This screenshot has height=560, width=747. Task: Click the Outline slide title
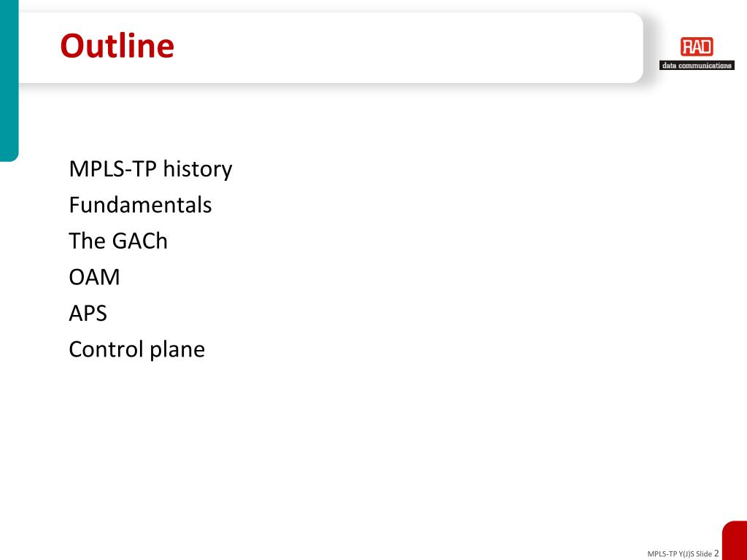(x=117, y=46)
